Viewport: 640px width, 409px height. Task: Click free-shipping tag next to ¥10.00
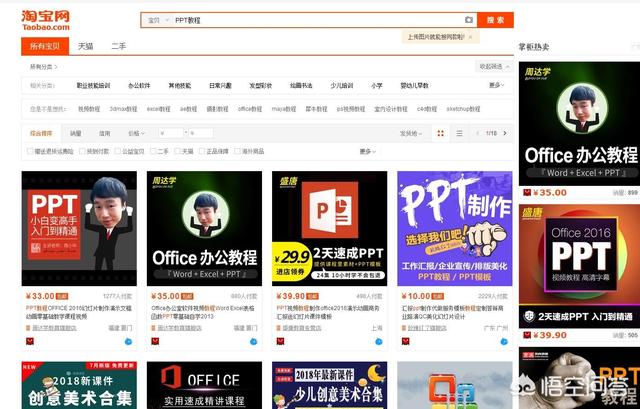click(x=438, y=296)
